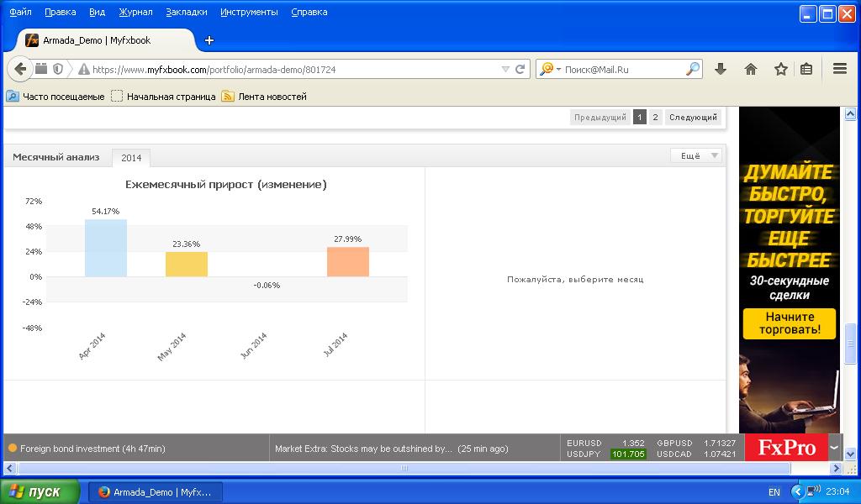Go back using the browser back arrow
The width and height of the screenshot is (861, 504).
pos(20,69)
